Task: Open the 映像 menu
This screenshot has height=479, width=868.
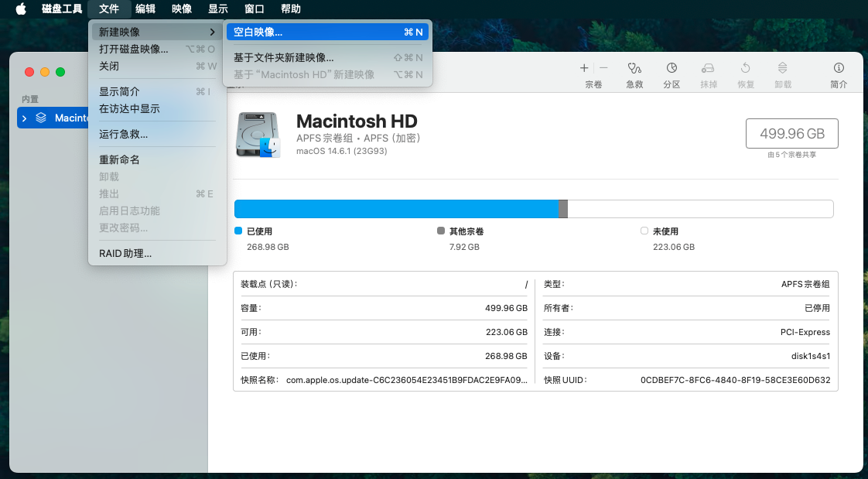Action: [182, 9]
